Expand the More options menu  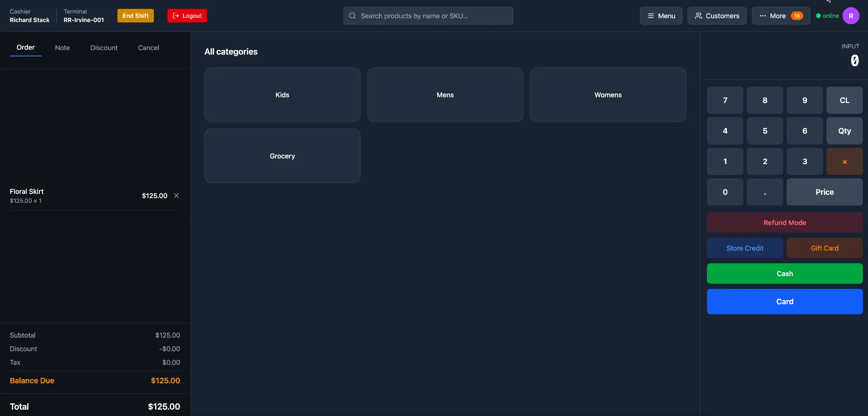pyautogui.click(x=780, y=16)
